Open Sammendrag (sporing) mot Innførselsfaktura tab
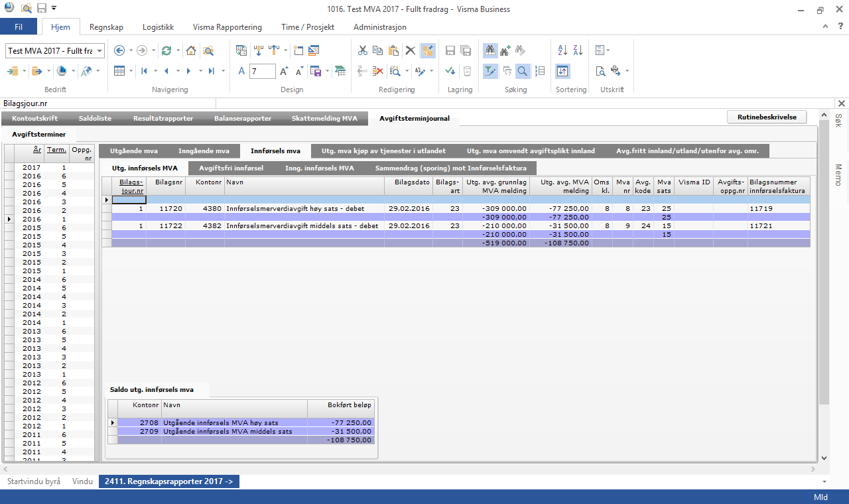The image size is (849, 504). (450, 168)
